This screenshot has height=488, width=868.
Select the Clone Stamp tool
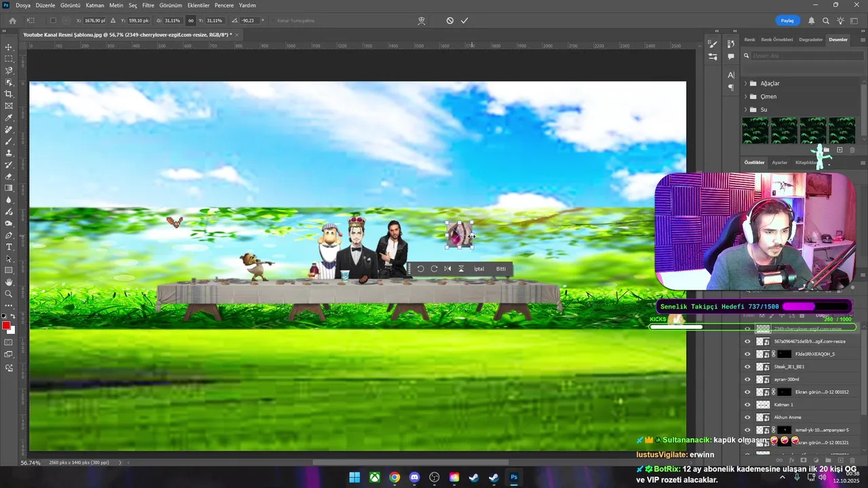pyautogui.click(x=9, y=153)
